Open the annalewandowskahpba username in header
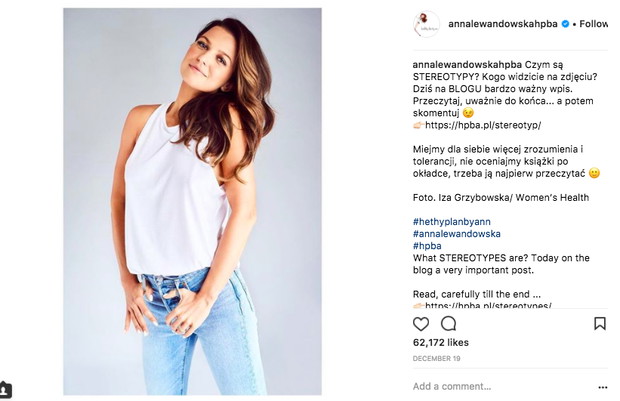 [503, 24]
